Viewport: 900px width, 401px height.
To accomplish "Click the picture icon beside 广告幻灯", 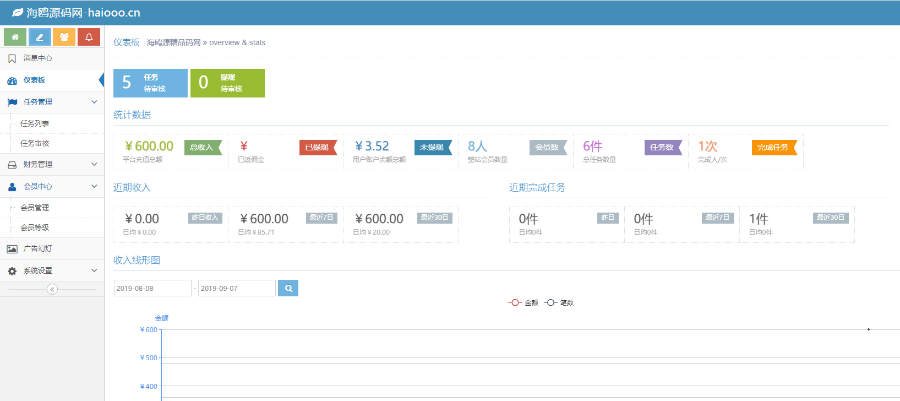I will pyautogui.click(x=12, y=249).
